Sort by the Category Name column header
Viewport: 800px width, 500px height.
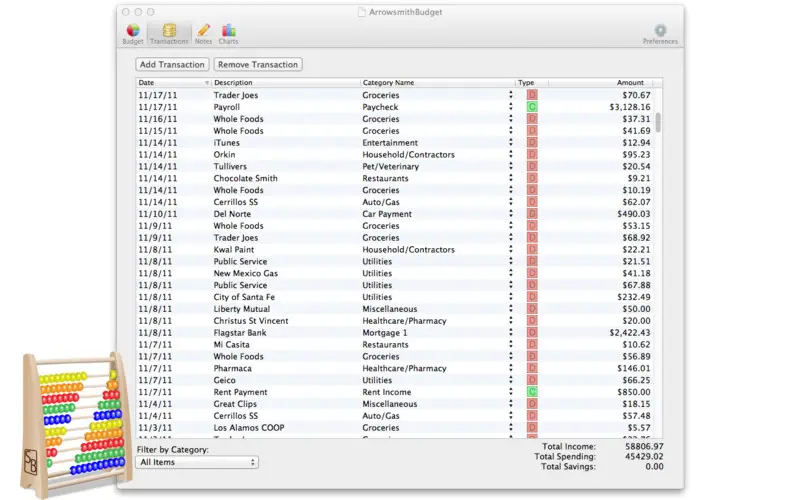[438, 83]
